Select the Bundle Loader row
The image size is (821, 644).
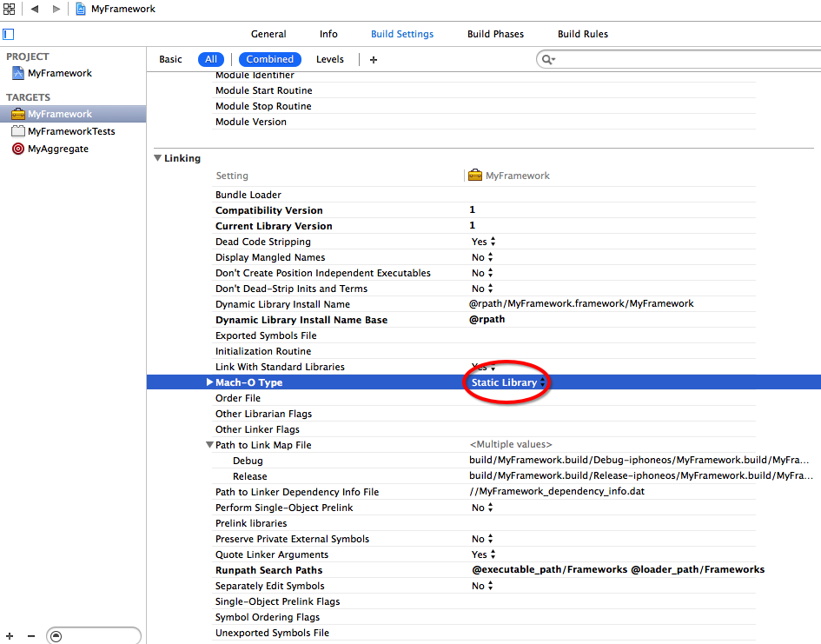pyautogui.click(x=485, y=195)
